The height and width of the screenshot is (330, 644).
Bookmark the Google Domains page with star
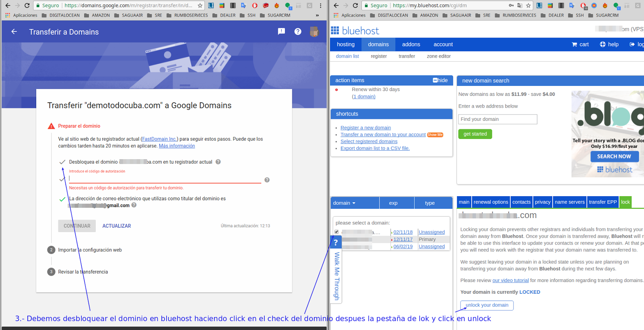(x=200, y=6)
